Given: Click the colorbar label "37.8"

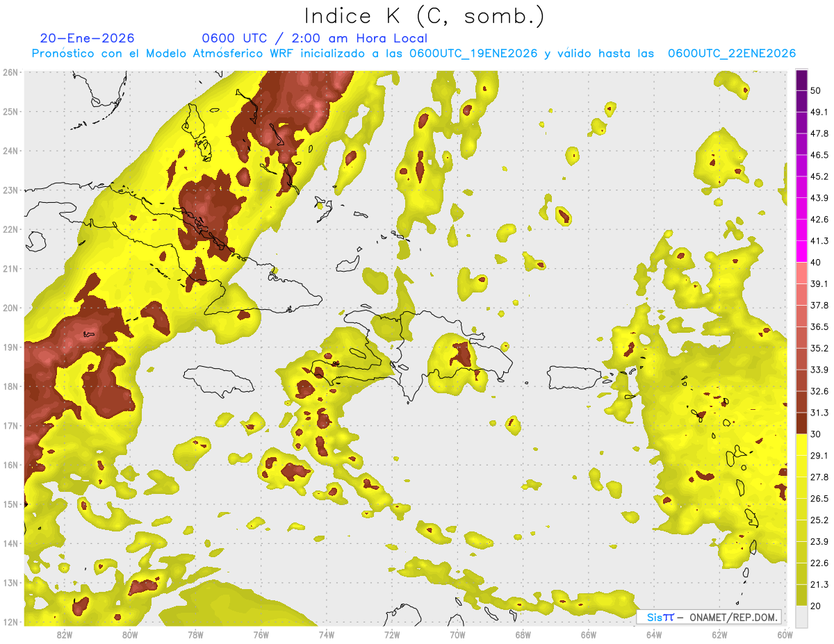Looking at the screenshot, I should (819, 306).
